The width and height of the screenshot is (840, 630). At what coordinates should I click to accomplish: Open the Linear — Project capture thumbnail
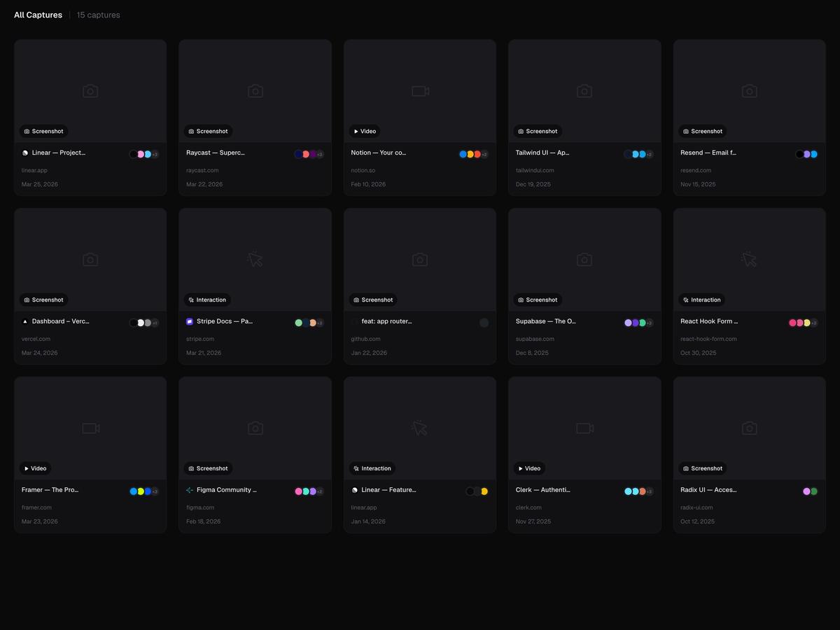[x=90, y=91]
